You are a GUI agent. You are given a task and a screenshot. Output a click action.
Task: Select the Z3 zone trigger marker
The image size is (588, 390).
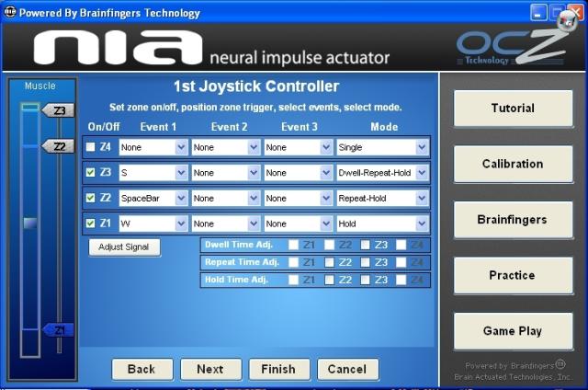click(x=58, y=110)
